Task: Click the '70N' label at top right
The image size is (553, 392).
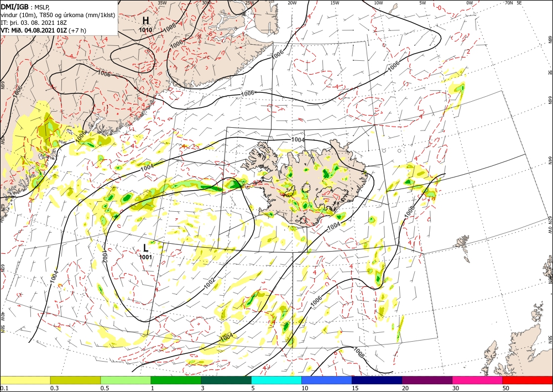Action: click(x=509, y=3)
